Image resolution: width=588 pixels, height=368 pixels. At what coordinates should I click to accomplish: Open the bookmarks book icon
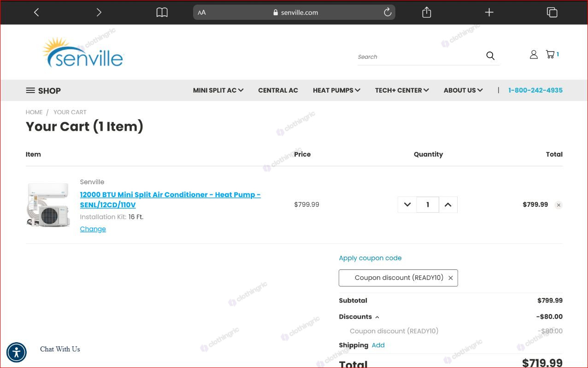[x=162, y=12]
